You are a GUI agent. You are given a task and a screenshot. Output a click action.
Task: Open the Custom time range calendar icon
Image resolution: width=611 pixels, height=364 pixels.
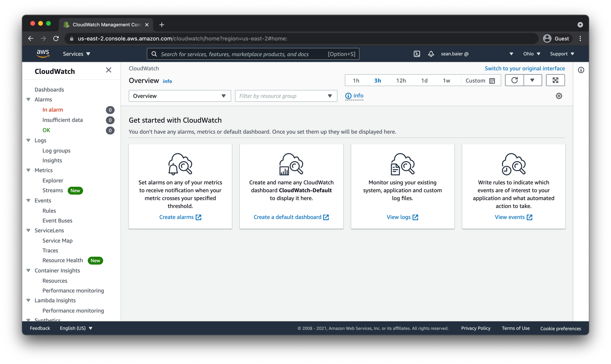pos(492,81)
